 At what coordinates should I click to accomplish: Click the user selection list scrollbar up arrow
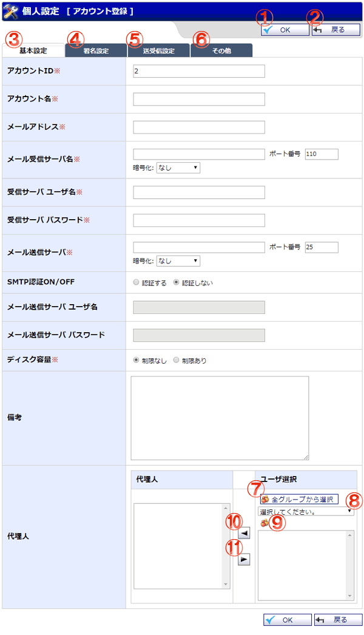350,535
